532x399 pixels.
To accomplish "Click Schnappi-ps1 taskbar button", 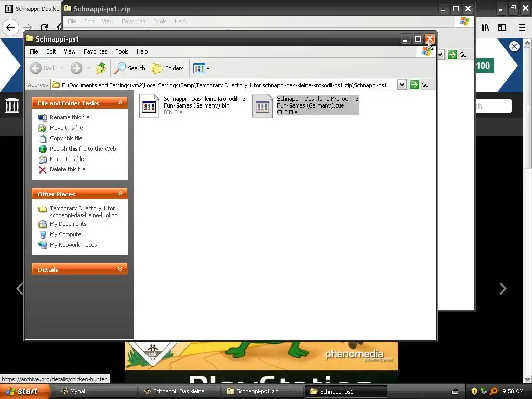I will tap(345, 392).
